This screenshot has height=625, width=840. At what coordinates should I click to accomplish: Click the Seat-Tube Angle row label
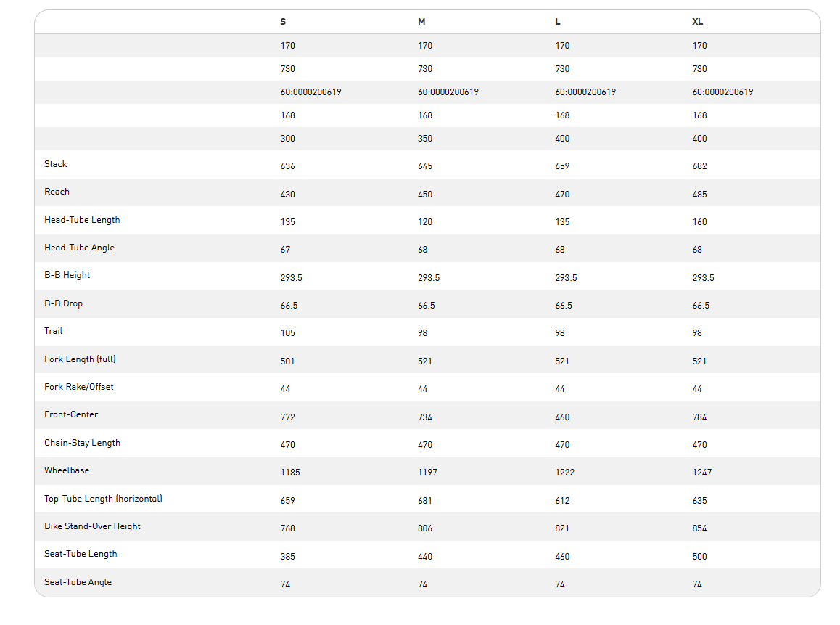(x=78, y=582)
